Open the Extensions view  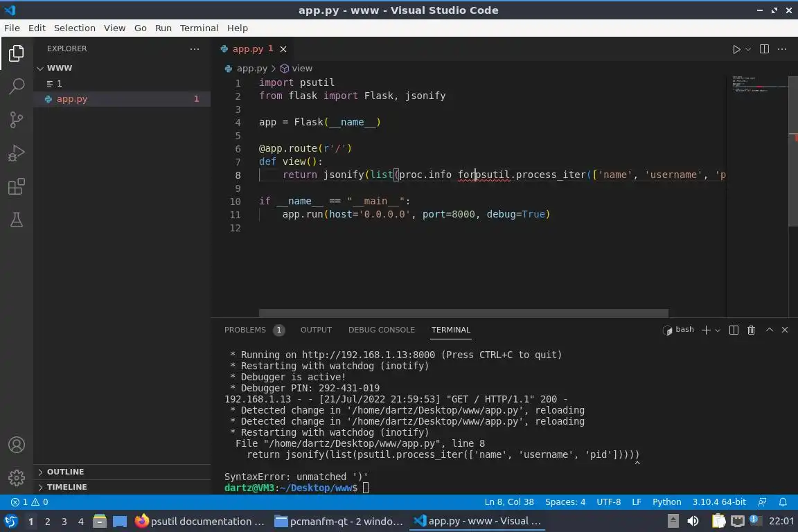tap(17, 186)
